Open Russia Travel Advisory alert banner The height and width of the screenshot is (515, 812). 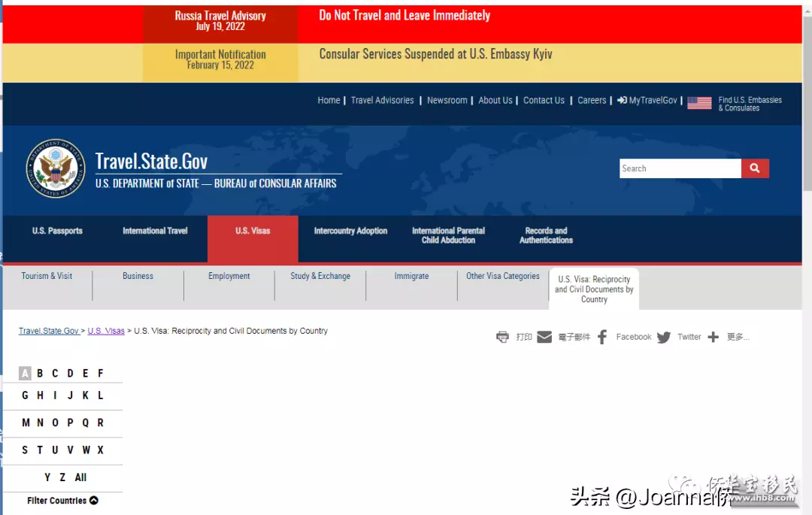click(x=220, y=24)
